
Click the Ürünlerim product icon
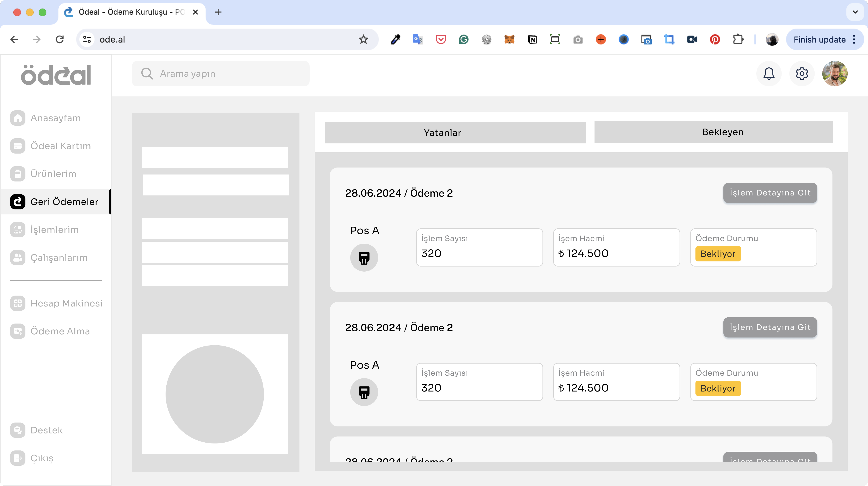[x=18, y=174]
